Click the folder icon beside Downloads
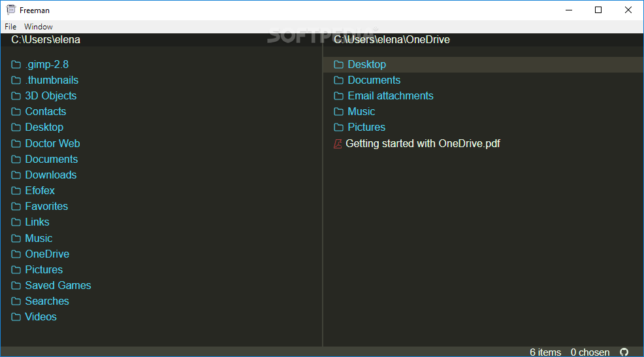 tap(16, 175)
